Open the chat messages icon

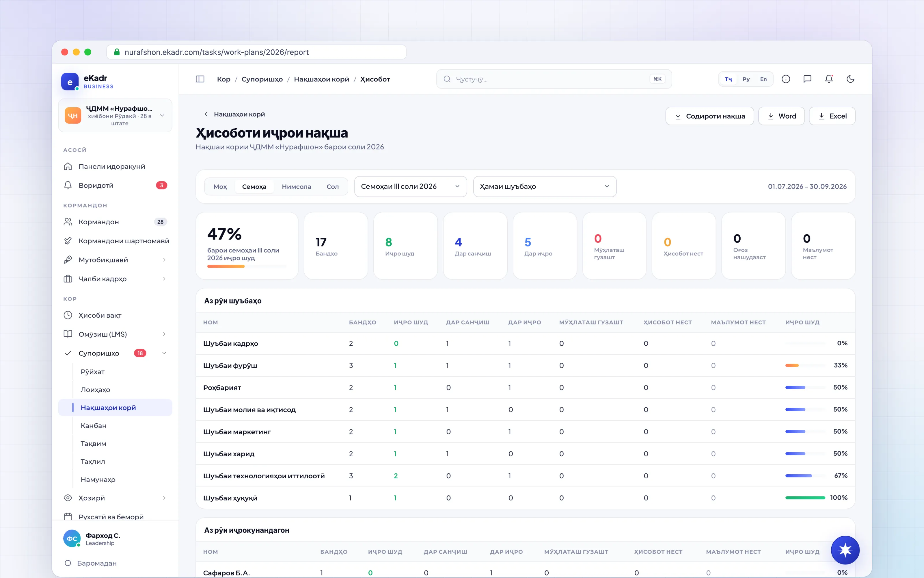click(807, 79)
